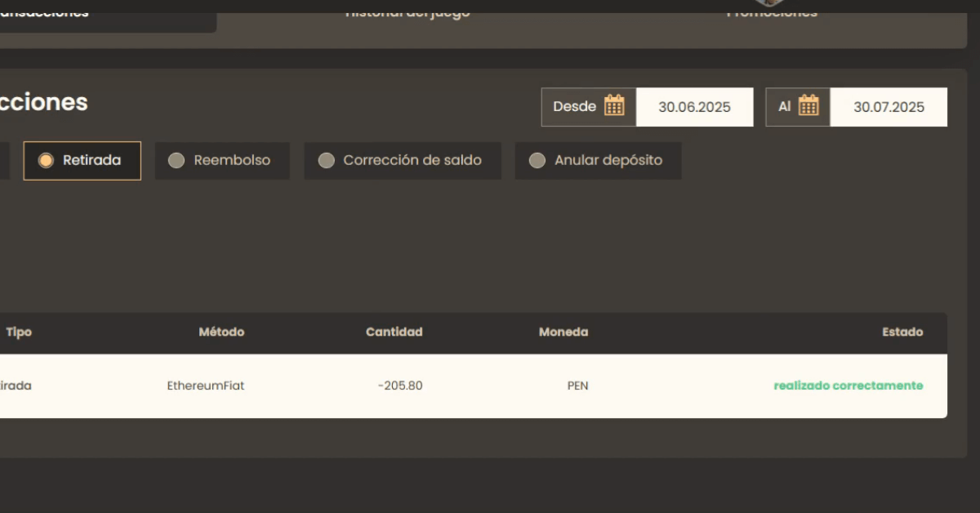Screen dimensions: 980x513
Task: Select the Corrección de saldo filter
Action: (x=402, y=161)
